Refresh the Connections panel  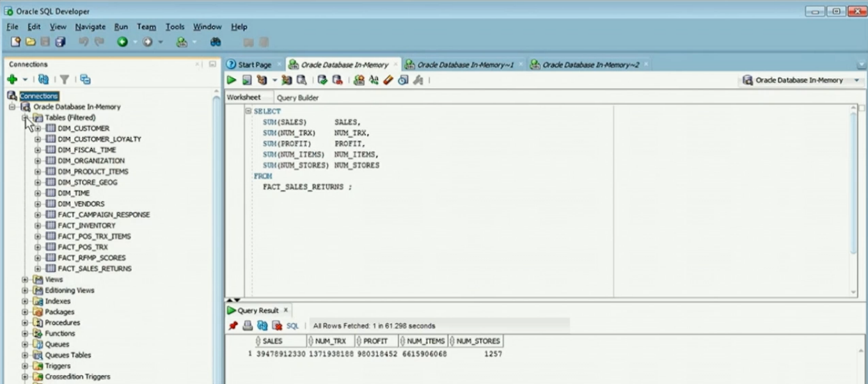[43, 79]
